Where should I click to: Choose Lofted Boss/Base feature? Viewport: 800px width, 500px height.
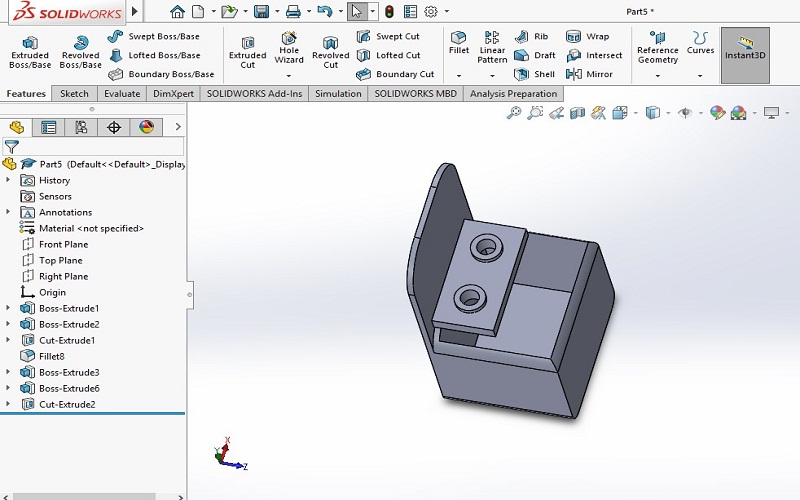(155, 55)
